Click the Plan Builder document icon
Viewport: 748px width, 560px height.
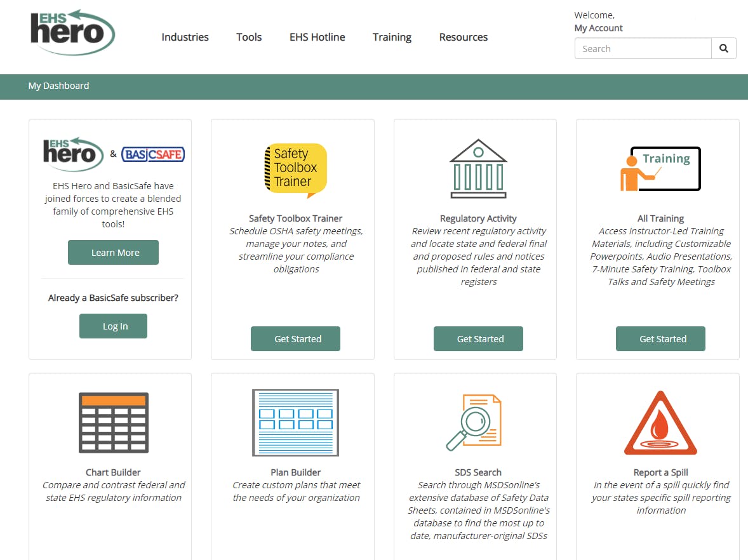click(x=296, y=423)
